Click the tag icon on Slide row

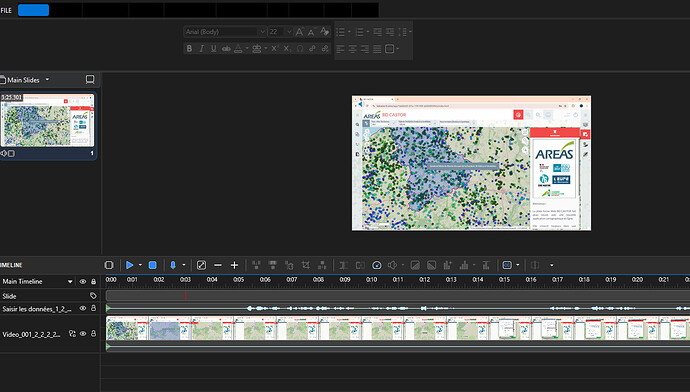[x=93, y=296]
